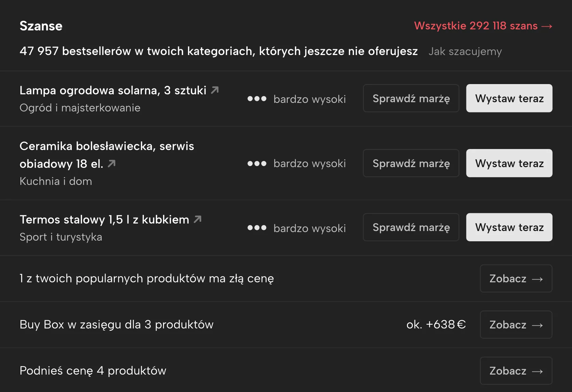This screenshot has height=392, width=572.
Task: Click bardzo wysoki label for Ceramika bolesławiecka
Action: tap(310, 164)
